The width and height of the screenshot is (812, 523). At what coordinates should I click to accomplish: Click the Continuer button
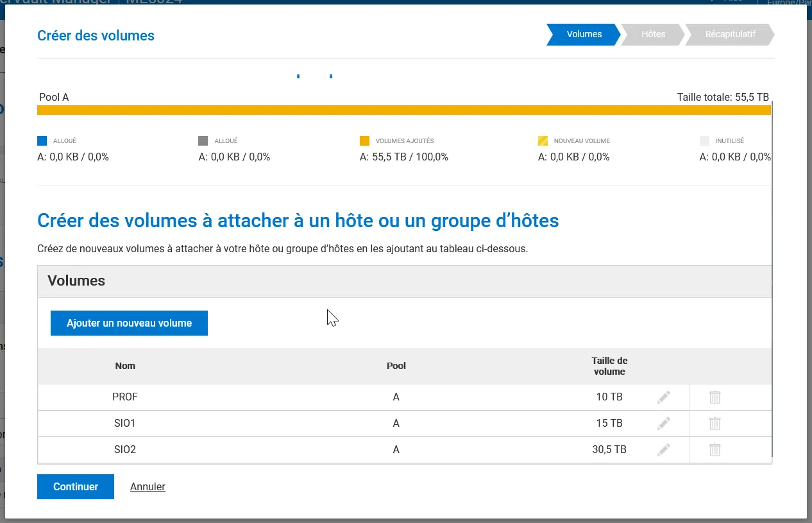[76, 486]
